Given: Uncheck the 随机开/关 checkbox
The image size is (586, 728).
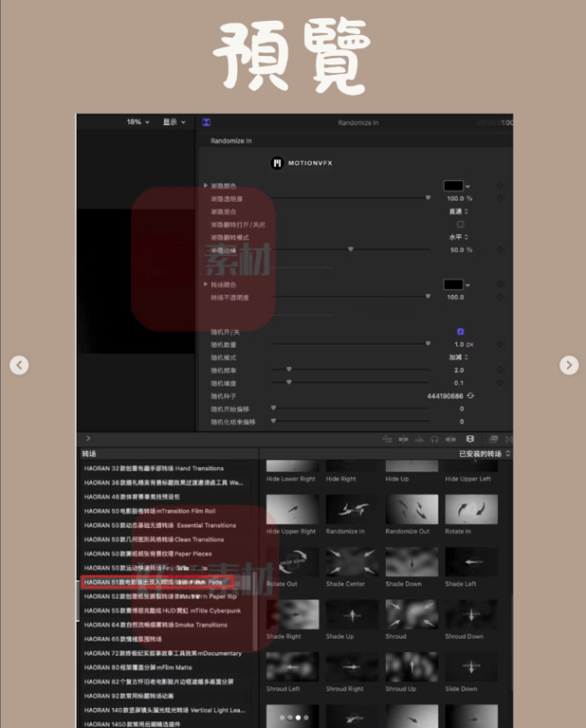Looking at the screenshot, I should [460, 332].
